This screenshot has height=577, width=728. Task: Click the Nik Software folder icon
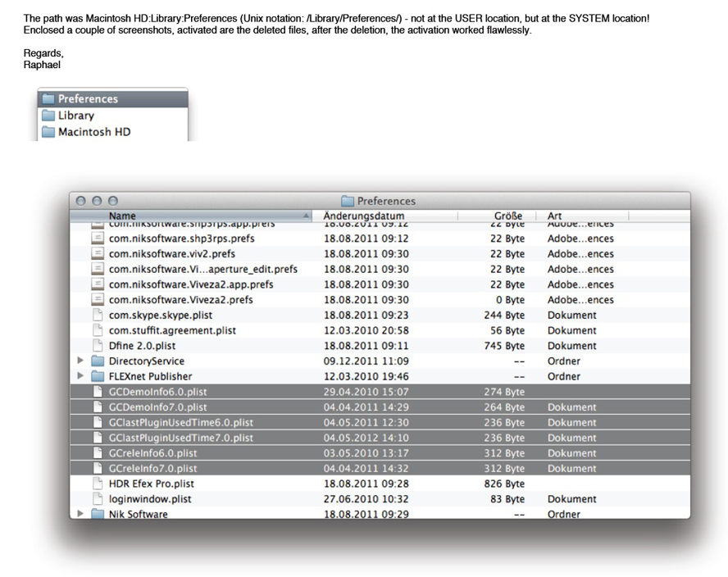point(98,514)
